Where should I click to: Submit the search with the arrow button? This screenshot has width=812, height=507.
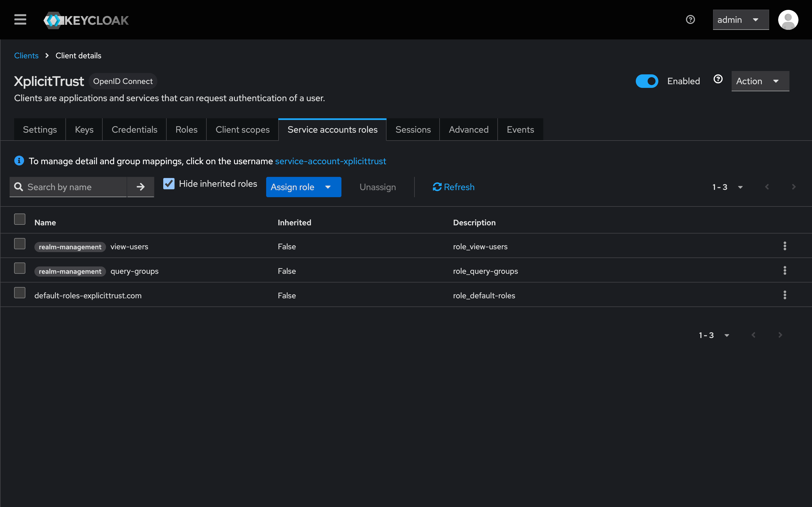[x=141, y=187]
